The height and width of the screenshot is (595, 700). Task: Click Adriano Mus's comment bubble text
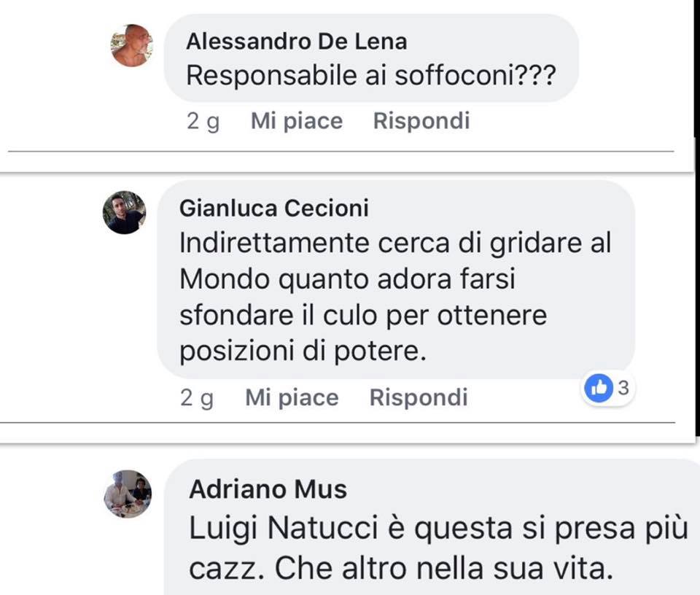[x=438, y=548]
